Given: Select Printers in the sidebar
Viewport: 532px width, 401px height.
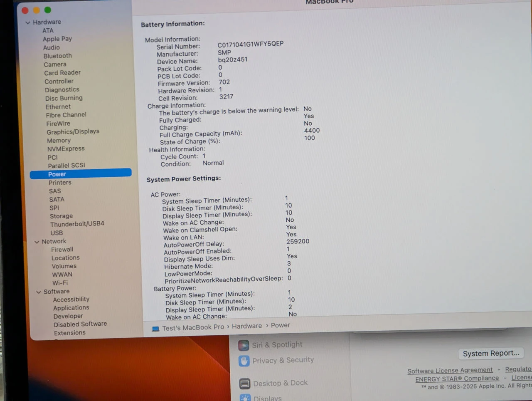Looking at the screenshot, I should point(60,183).
